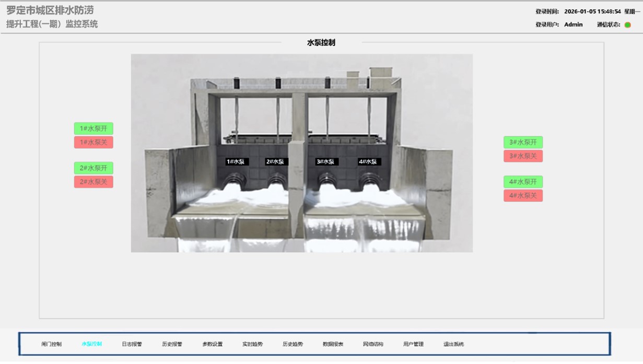Navigate to the 数据报表 report page
Viewport: 643px width, 364px height.
[x=333, y=344]
